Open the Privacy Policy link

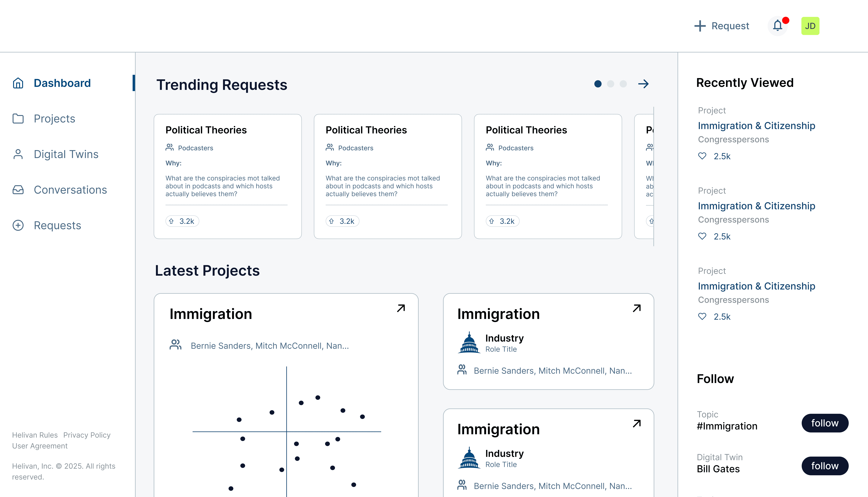(87, 435)
